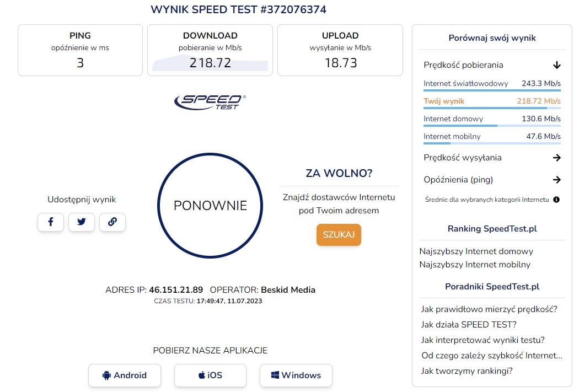Click info icon beside Średnie dla wybranych kategorii
The height and width of the screenshot is (392, 579).
pyautogui.click(x=556, y=200)
